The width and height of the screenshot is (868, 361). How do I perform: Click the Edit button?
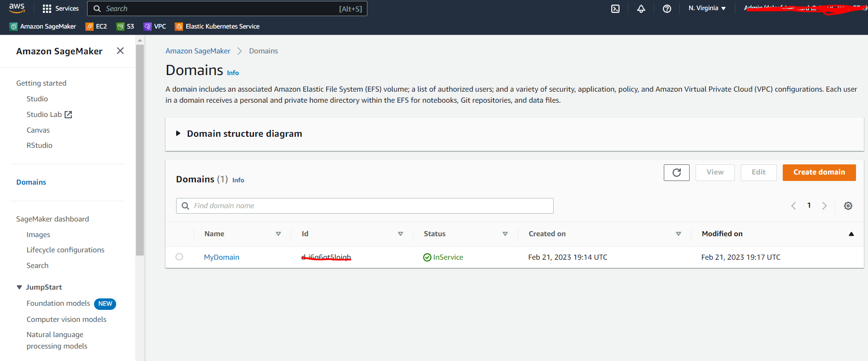tap(759, 173)
